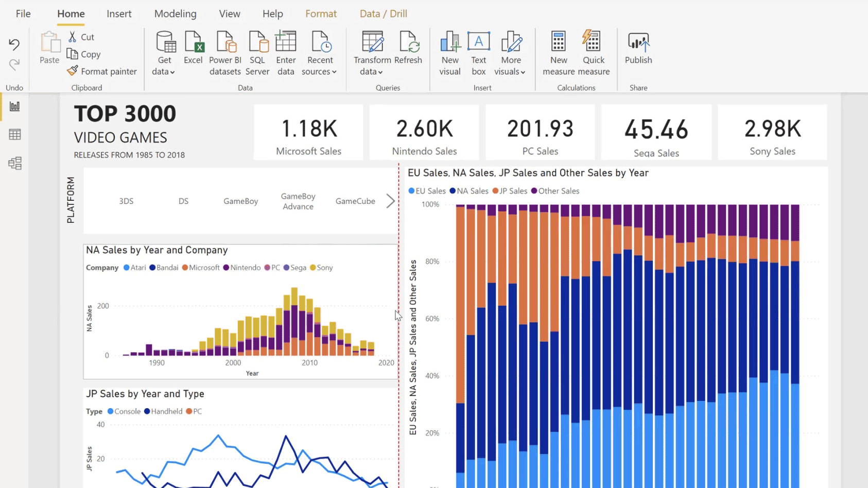Open the Model view from the sidebar
Viewport: 868px width, 488px height.
coord(14,163)
